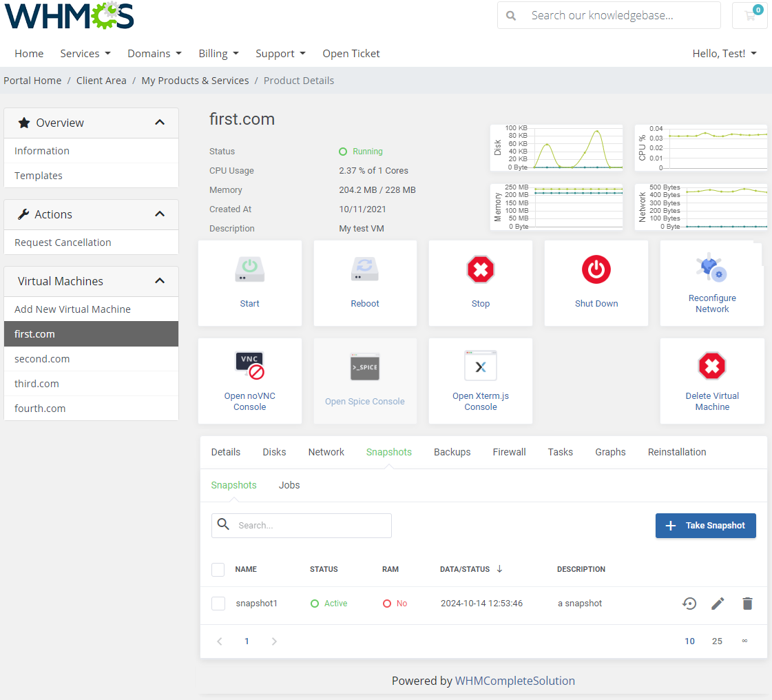Viewport: 772px width, 700px height.
Task: Click the Home menu link
Action: tap(29, 53)
